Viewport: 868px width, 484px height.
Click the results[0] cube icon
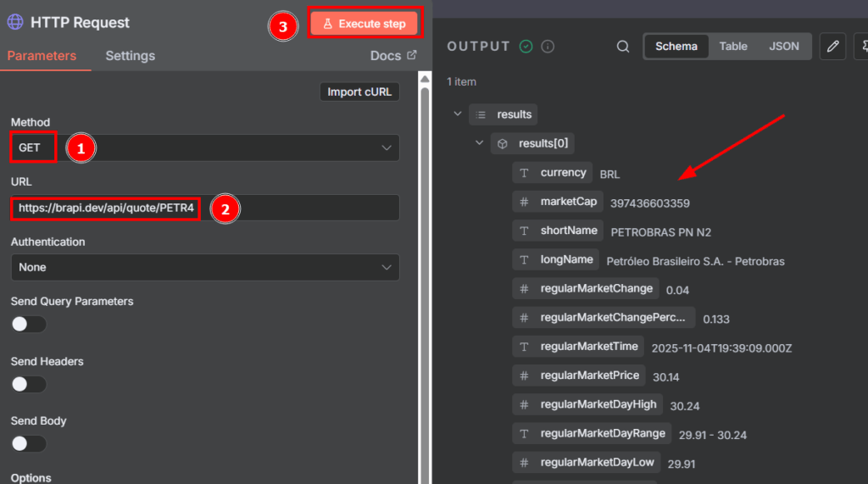pyautogui.click(x=502, y=144)
